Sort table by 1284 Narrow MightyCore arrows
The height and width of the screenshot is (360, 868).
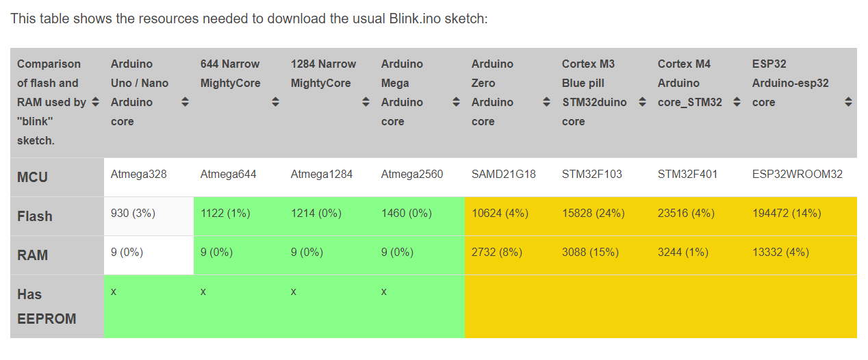pos(366,102)
